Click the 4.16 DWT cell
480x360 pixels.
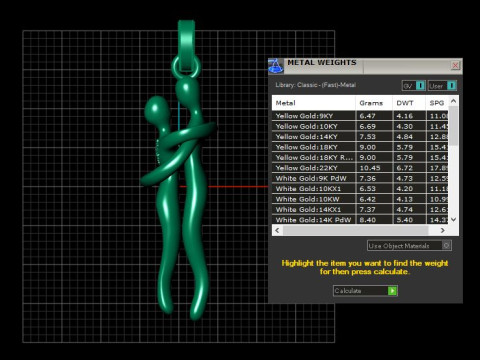(409, 116)
